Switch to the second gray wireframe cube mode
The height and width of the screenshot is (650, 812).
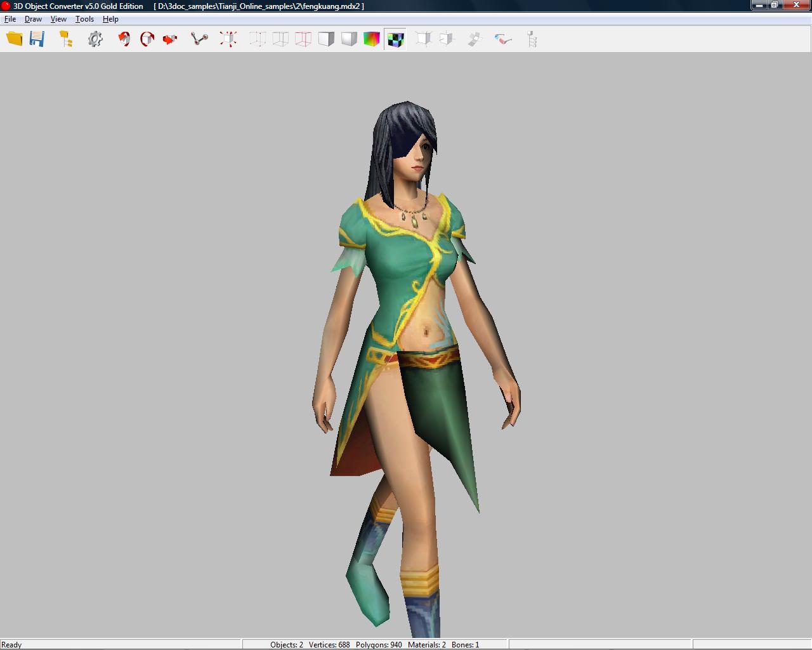point(280,39)
